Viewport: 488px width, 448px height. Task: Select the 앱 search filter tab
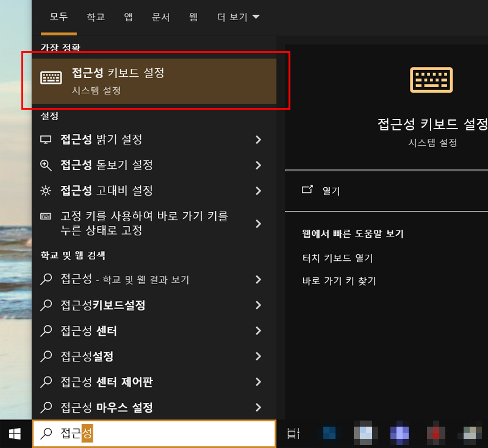click(x=128, y=18)
